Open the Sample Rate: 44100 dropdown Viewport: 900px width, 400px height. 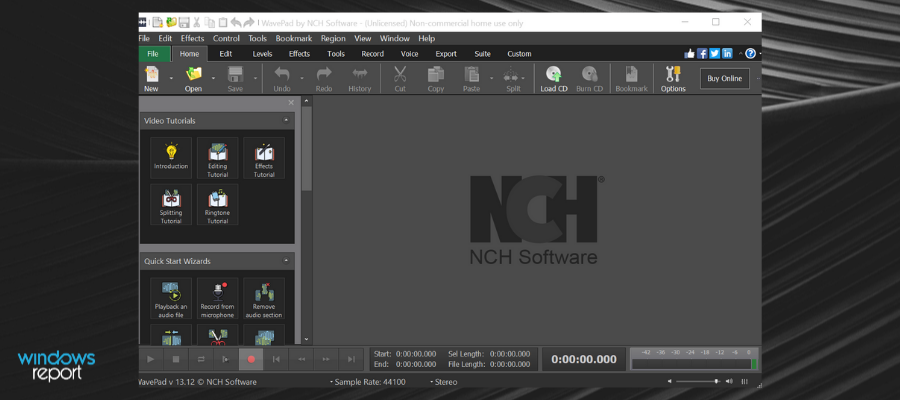click(367, 382)
